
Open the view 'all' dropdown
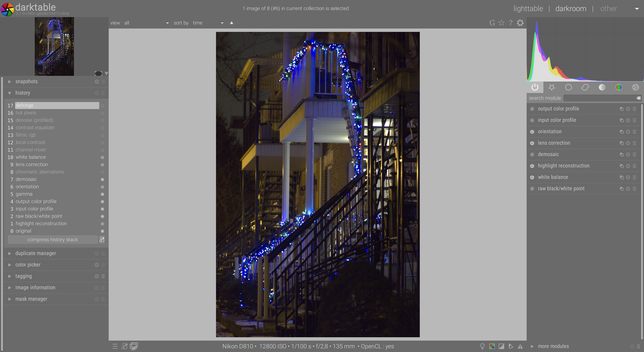tap(147, 23)
